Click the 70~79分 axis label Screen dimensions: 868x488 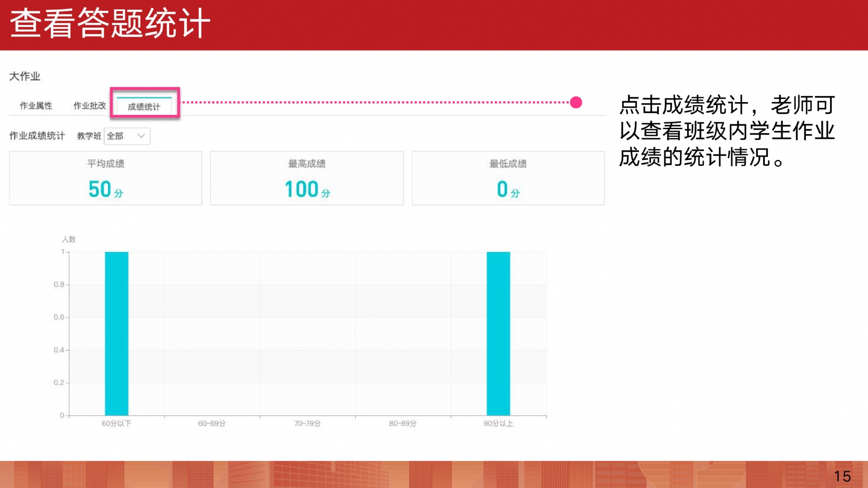pyautogui.click(x=307, y=423)
